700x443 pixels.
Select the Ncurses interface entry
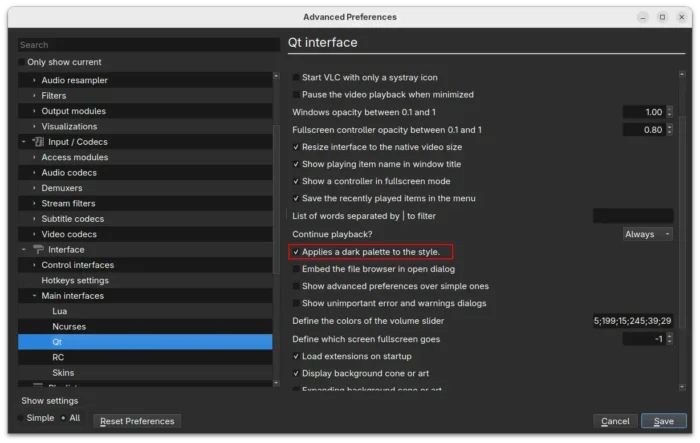145,327
